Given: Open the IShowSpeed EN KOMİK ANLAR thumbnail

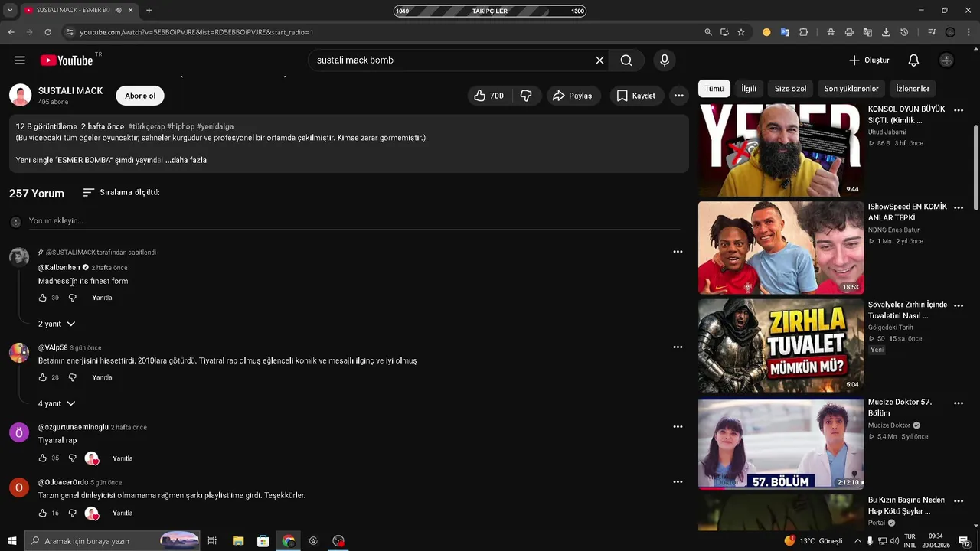Looking at the screenshot, I should [x=781, y=248].
